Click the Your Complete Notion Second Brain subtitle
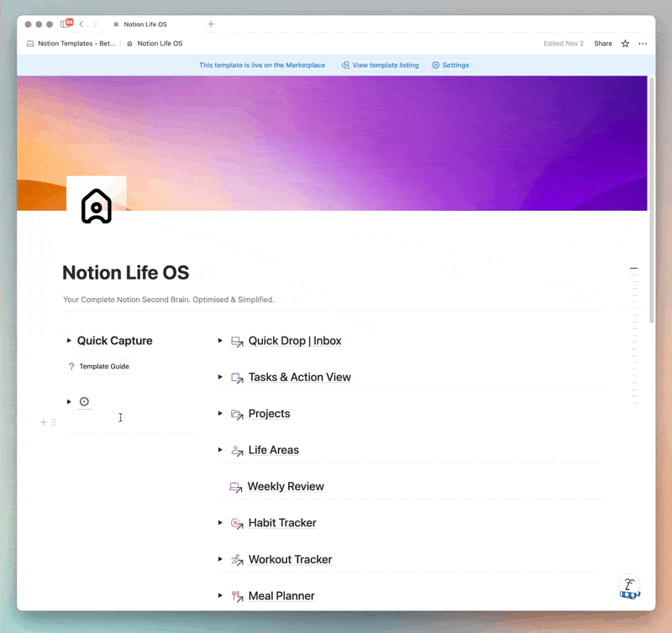Viewport: 672px width, 633px height. pos(169,300)
